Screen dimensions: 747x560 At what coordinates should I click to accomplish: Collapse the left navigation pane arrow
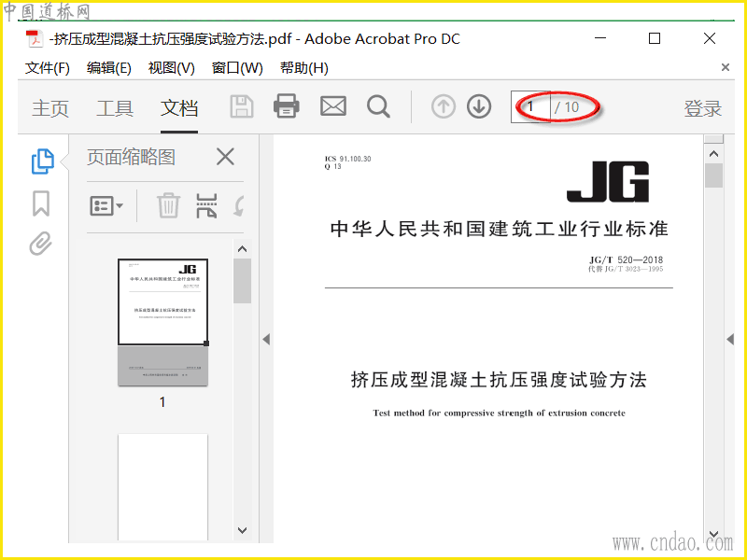coord(266,339)
